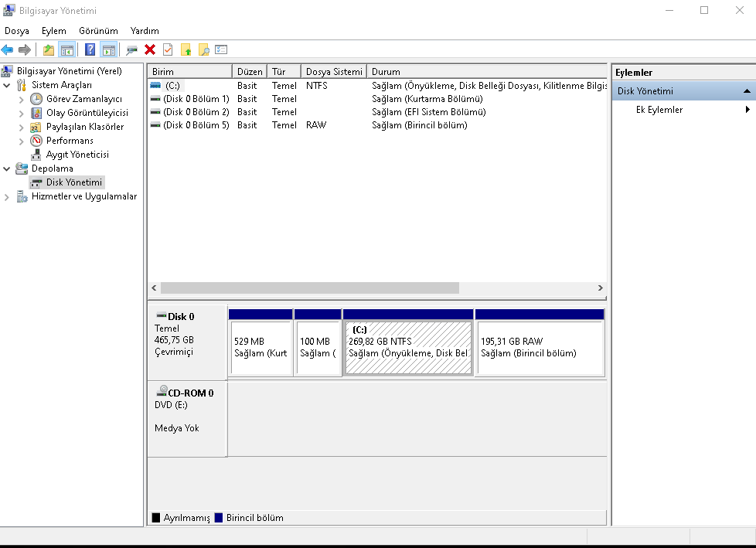Expand the Görev Zamanlayıcı node
Image resolution: width=756 pixels, height=548 pixels.
pyautogui.click(x=22, y=99)
